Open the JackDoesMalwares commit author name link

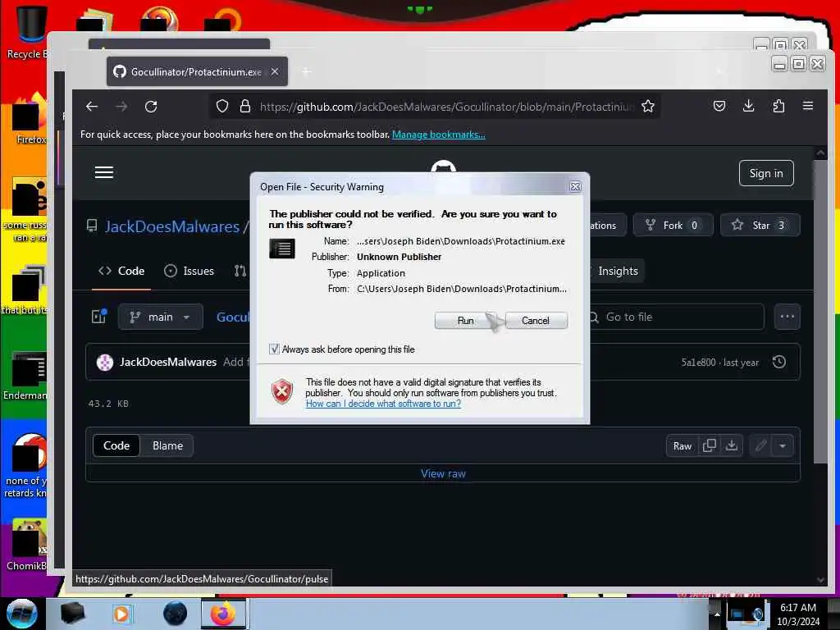(x=167, y=362)
